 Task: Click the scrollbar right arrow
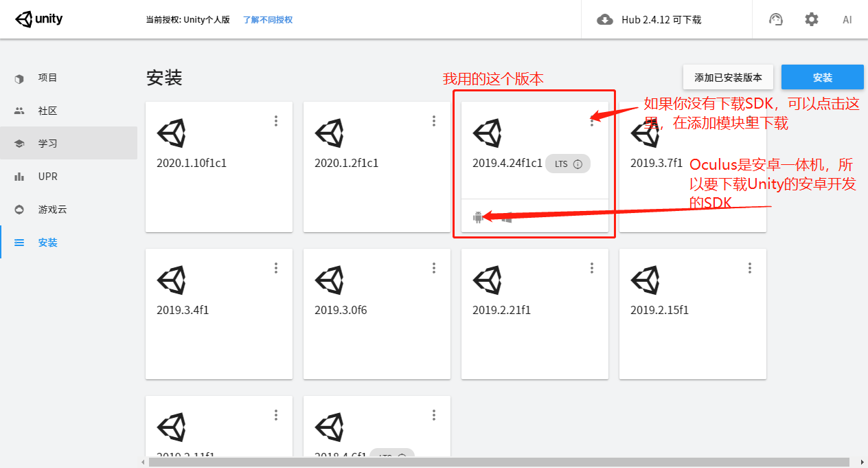[863, 463]
